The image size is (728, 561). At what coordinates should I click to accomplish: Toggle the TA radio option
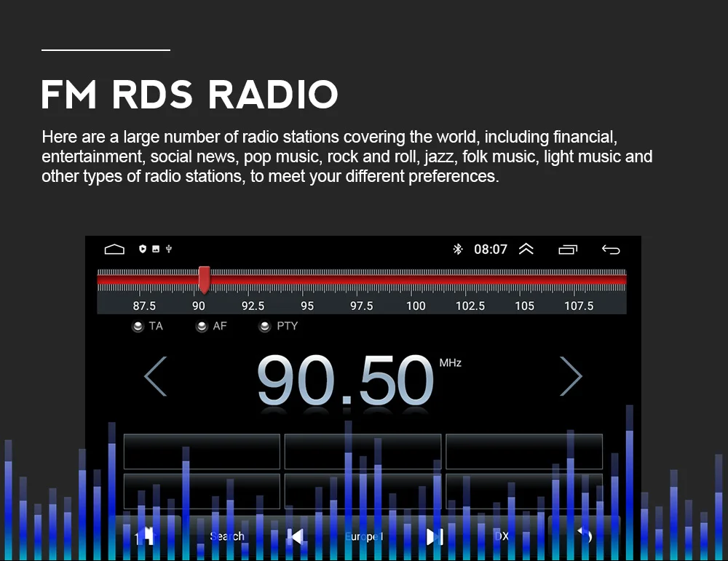[147, 326]
